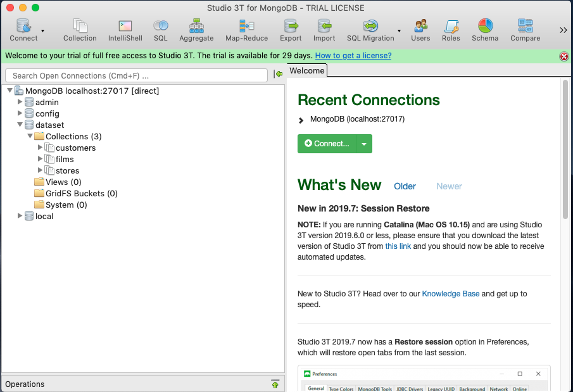
Task: Open the Schema explorer pie icon
Action: tap(485, 26)
